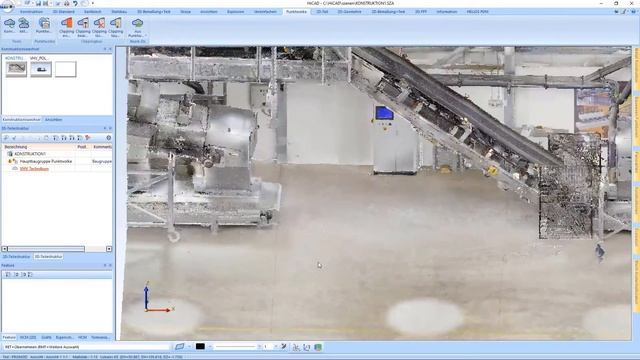Switch to the Konstruktion ribbon tab
Image resolution: width=640 pixels, height=360 pixels.
point(31,12)
